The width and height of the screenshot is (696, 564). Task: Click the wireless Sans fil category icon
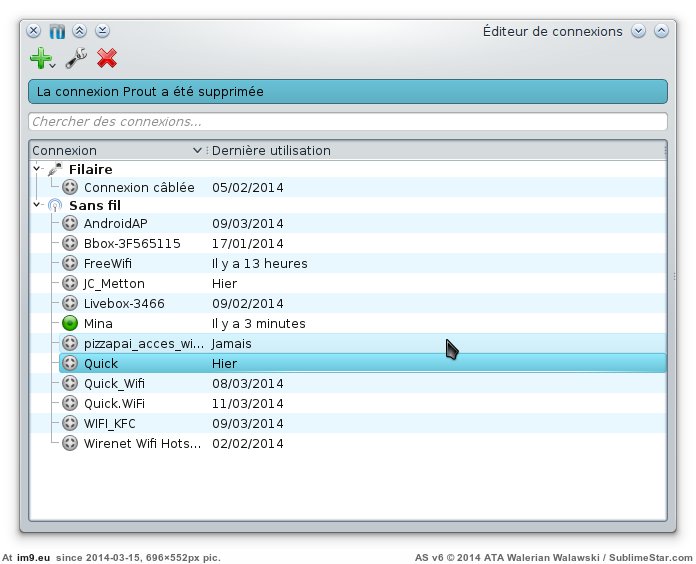point(55,205)
